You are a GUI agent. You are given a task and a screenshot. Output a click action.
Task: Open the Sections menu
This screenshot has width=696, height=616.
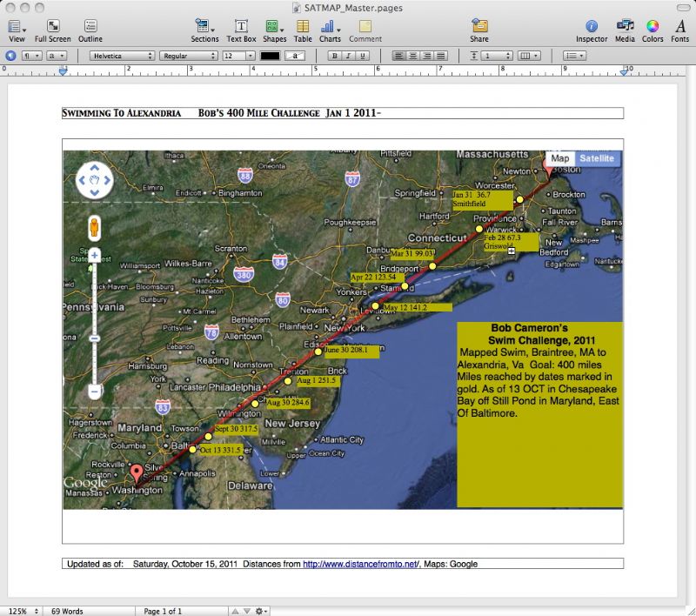click(204, 31)
